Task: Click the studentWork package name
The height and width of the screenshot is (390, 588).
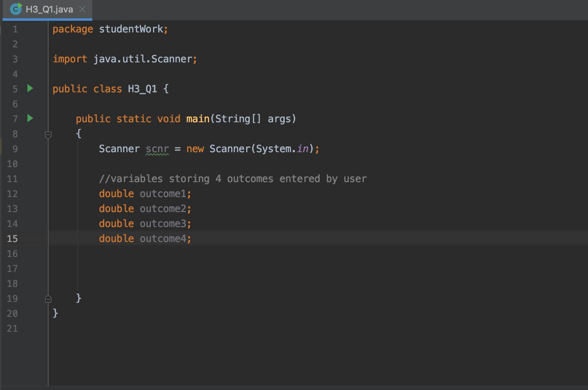Action: click(x=132, y=29)
